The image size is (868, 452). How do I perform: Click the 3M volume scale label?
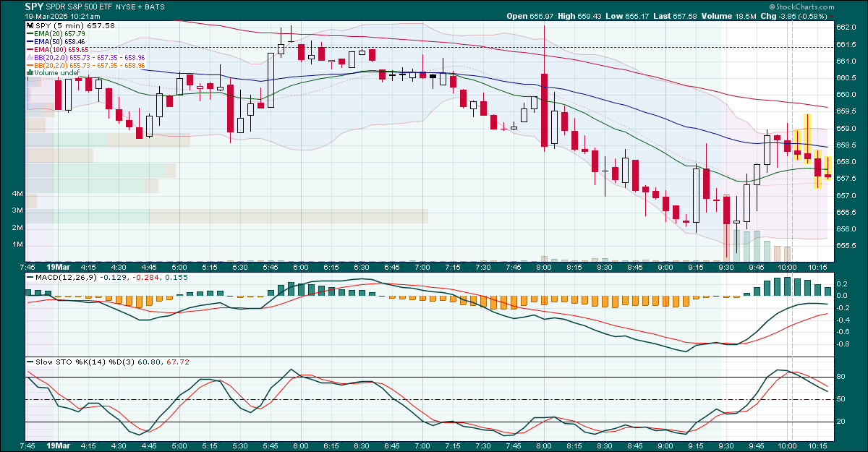tap(17, 210)
